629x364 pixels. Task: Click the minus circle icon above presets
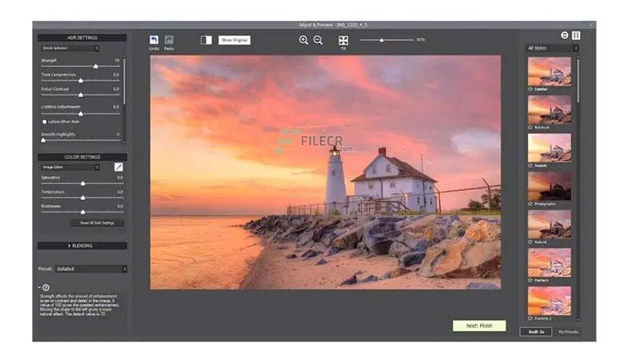click(x=564, y=35)
